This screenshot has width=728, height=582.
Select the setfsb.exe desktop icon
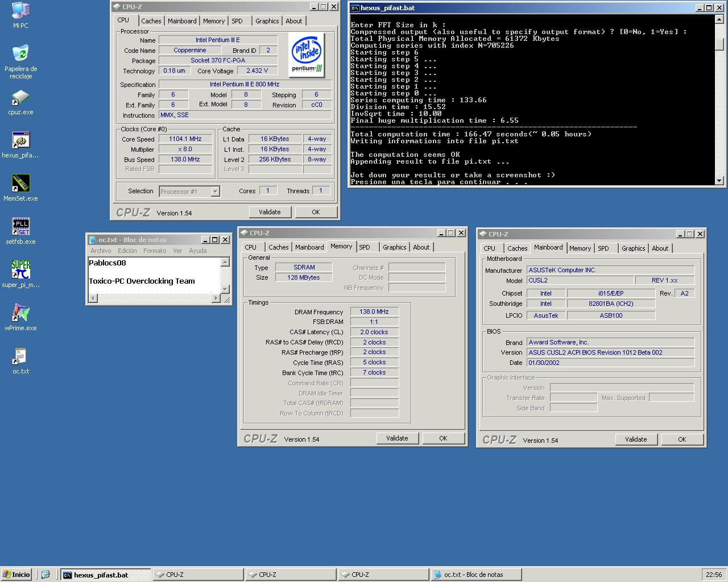click(x=20, y=227)
